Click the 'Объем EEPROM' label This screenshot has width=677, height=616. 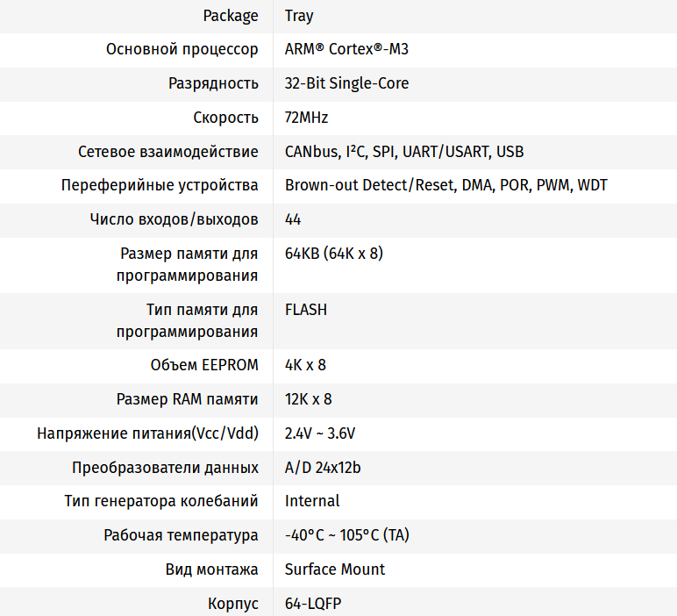click(x=204, y=365)
